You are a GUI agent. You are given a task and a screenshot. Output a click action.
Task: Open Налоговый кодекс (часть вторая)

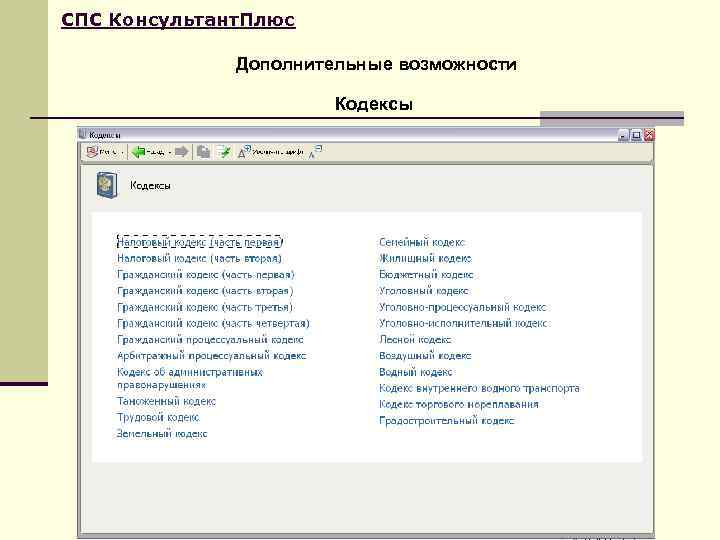[x=199, y=258]
